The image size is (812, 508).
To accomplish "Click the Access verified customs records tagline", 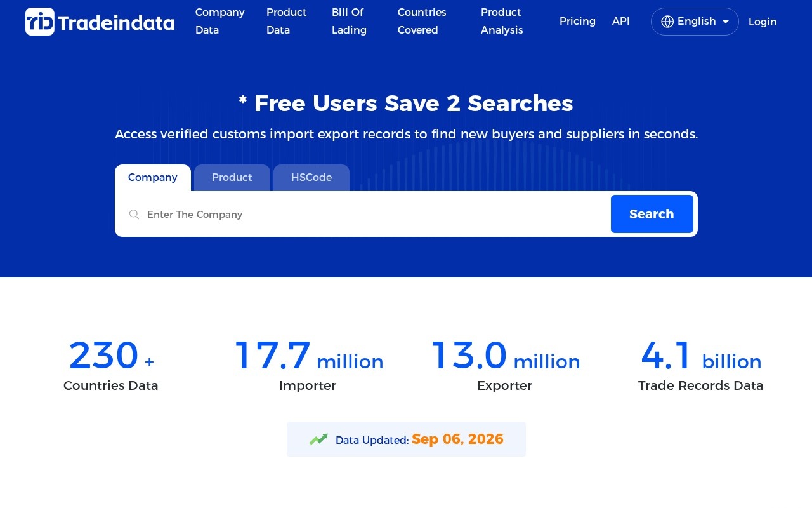I will click(406, 134).
